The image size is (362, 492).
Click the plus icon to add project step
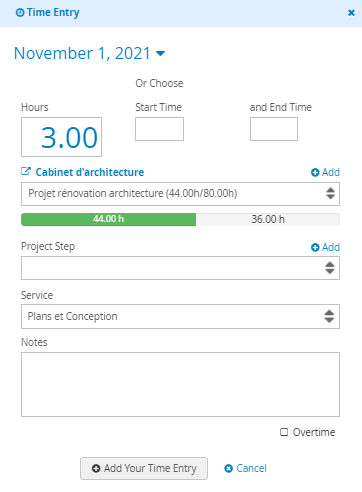[315, 247]
